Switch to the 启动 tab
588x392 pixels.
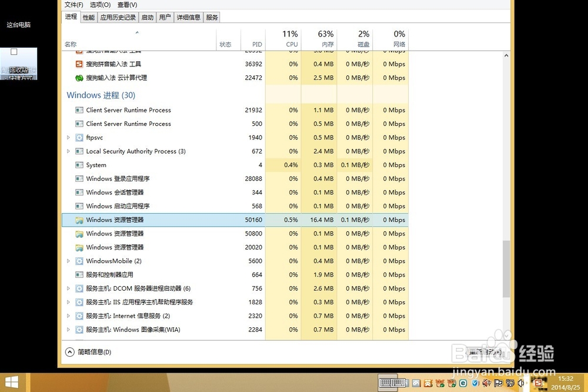tap(148, 18)
